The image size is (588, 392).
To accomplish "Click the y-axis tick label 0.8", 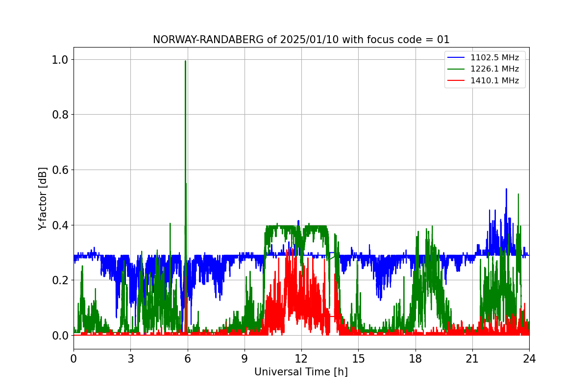I will point(61,115).
